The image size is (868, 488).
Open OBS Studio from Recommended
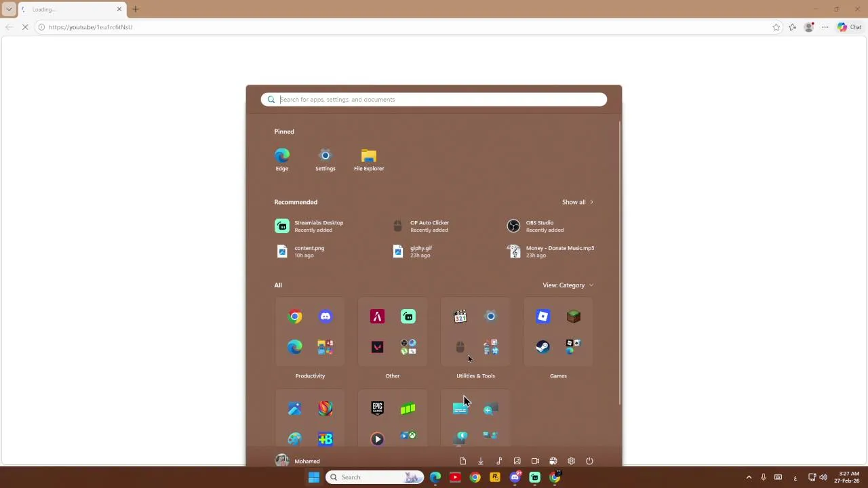click(536, 226)
